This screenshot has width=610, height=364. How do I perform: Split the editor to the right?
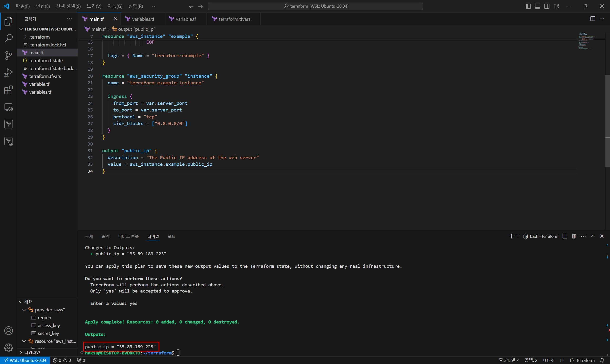(593, 19)
